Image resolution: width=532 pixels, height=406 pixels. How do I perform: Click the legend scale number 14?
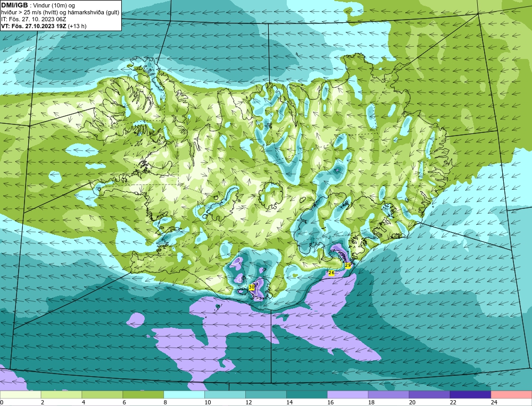[x=289, y=402]
